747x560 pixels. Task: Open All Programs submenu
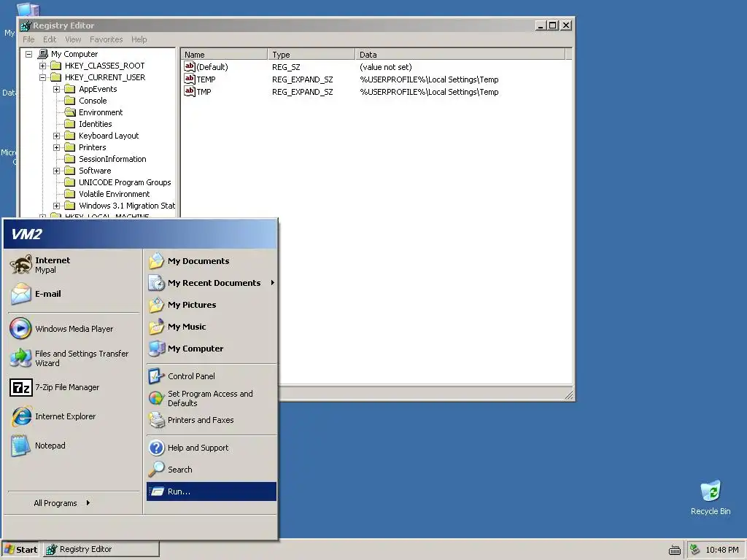pos(61,503)
